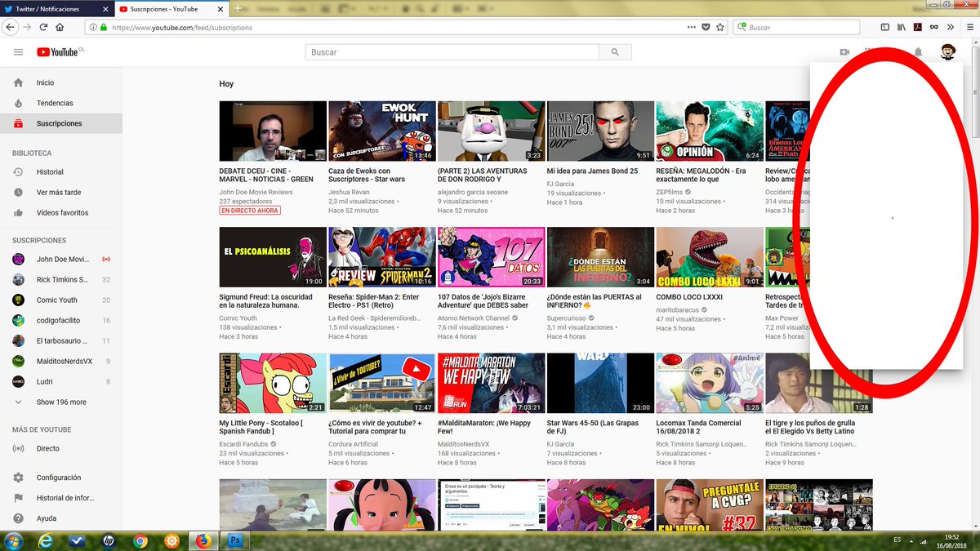Open My Little Pony Scotaloo thumbnail
The width and height of the screenshot is (980, 551).
click(273, 383)
